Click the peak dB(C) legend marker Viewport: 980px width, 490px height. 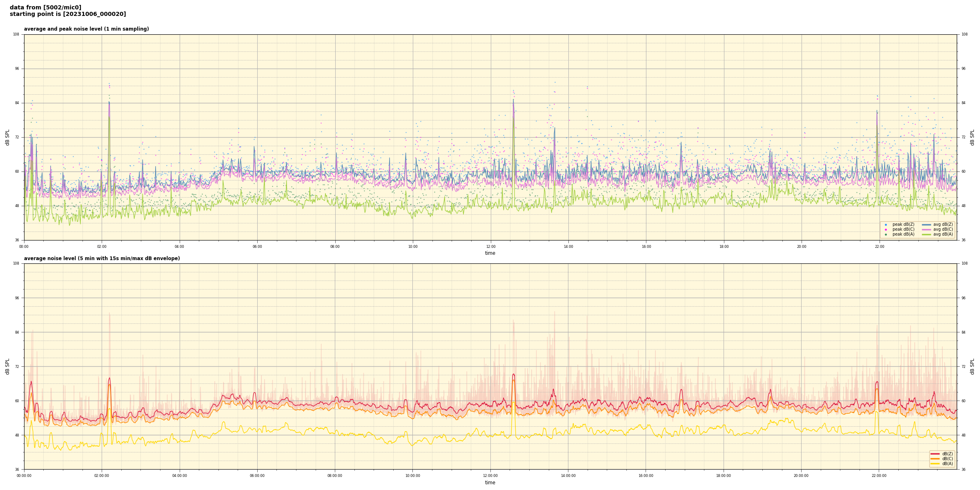pyautogui.click(x=886, y=229)
